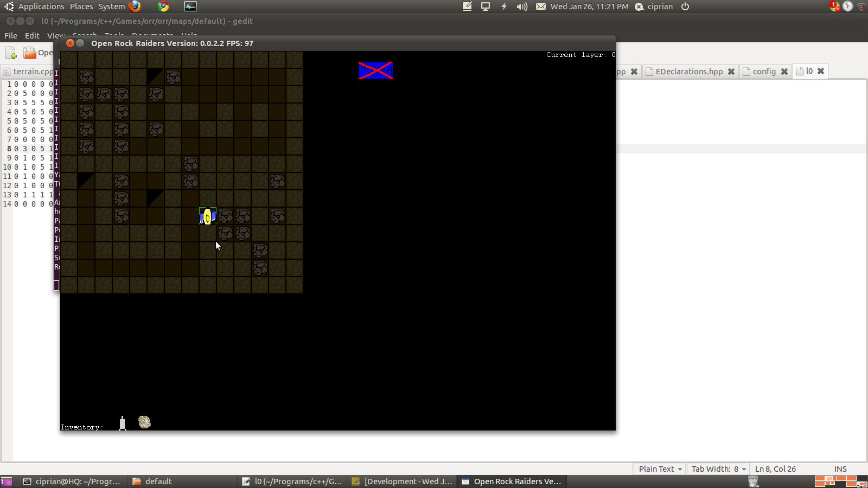The width and height of the screenshot is (868, 488).
Task: Click the 'Ln 8, Col 26' status text
Action: tap(775, 469)
